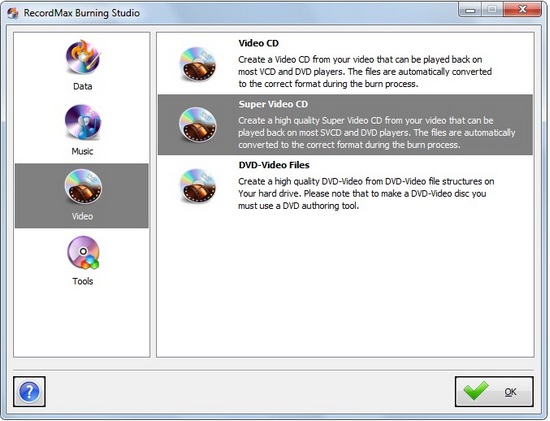Click the Super Video CD disc icon
Screen dimensions: 550x421
pos(197,125)
